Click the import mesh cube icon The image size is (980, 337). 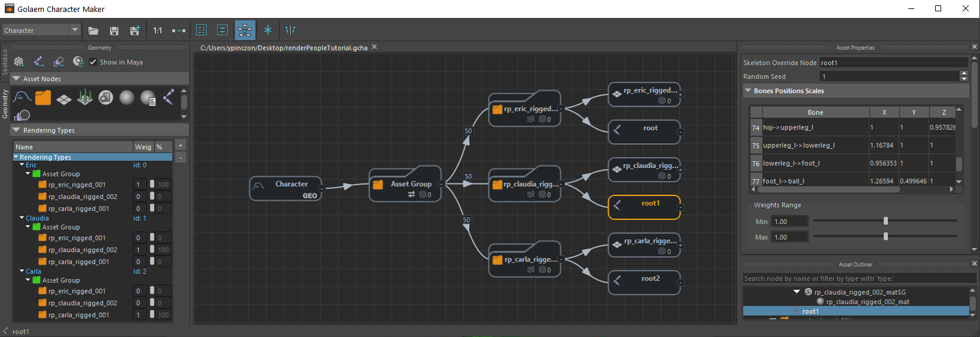(19, 62)
